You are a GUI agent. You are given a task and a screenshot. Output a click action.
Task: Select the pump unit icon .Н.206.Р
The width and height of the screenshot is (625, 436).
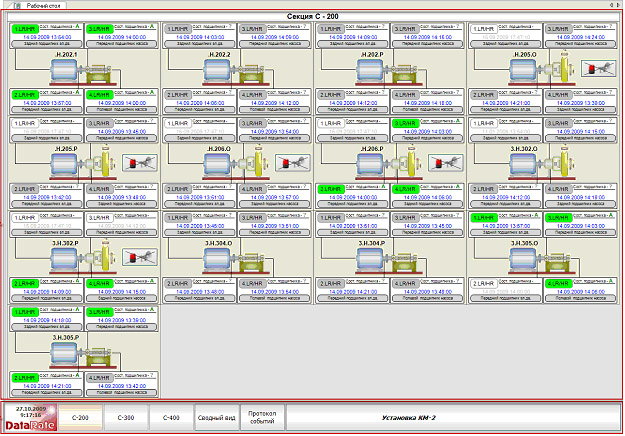point(390,163)
